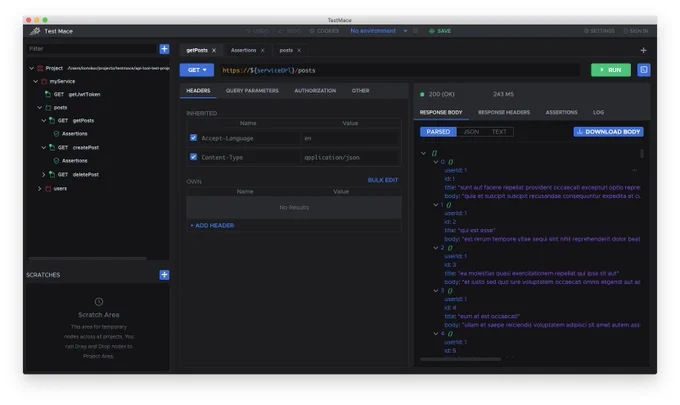Click shield icon of Assertions under createPost
680x405 pixels.
[x=56, y=161]
